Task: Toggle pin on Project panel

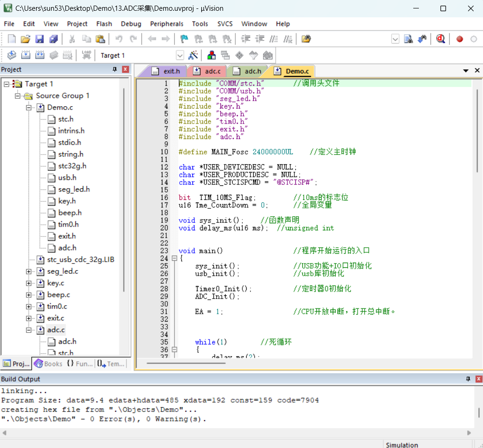Action: [115, 69]
